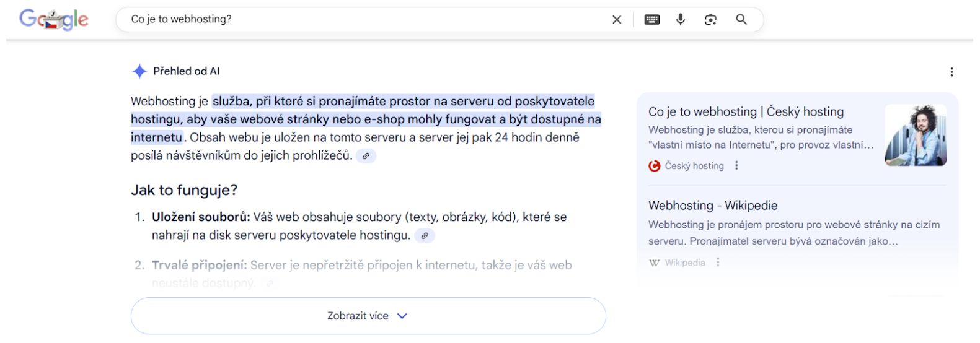Open AI overview three-dot options menu
This screenshot has height=343, width=980.
click(951, 72)
